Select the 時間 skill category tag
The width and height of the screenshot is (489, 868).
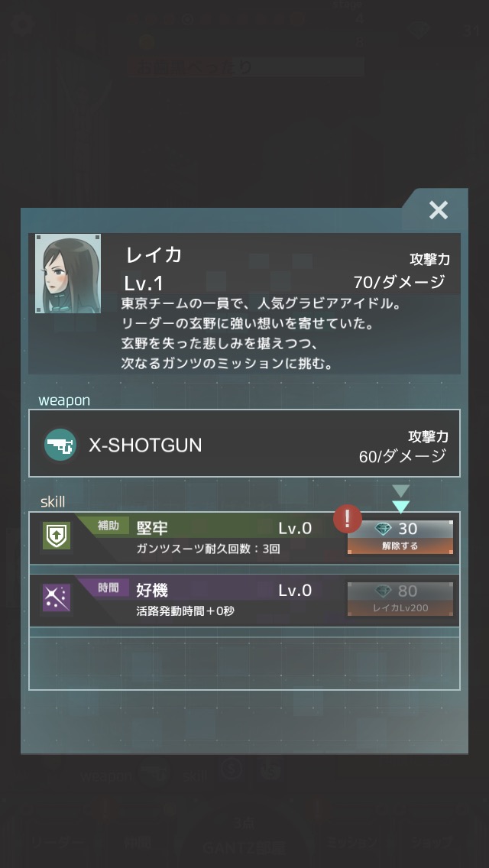pyautogui.click(x=108, y=588)
